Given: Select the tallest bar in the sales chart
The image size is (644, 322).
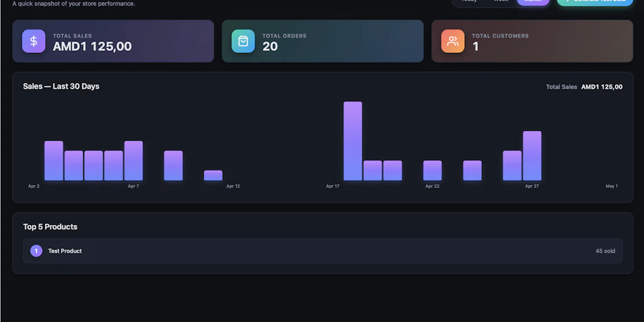Looking at the screenshot, I should click(x=353, y=141).
